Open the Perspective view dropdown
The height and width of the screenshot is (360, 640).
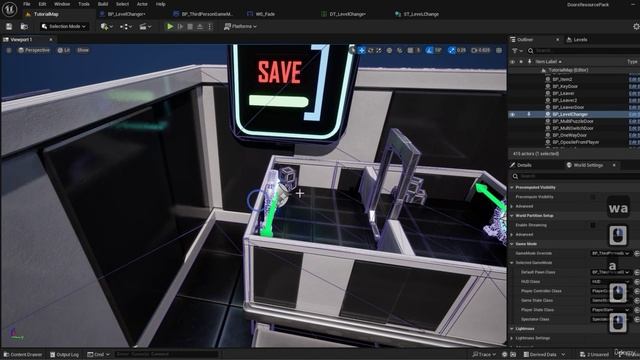point(34,50)
